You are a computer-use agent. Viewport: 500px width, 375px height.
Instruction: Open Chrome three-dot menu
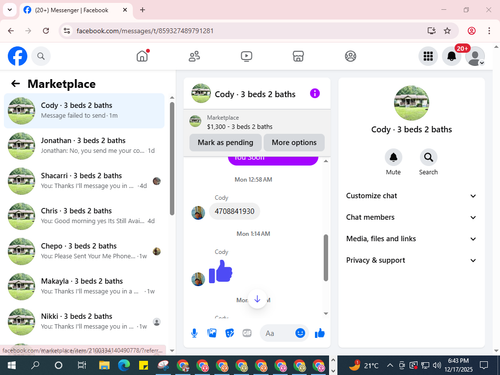click(x=489, y=31)
